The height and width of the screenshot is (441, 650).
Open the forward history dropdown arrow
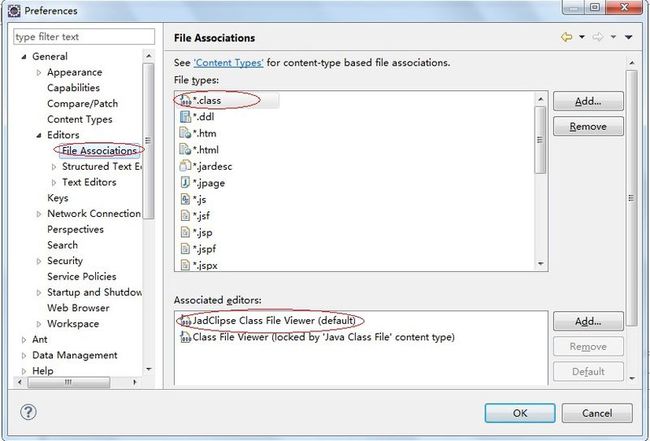point(613,37)
